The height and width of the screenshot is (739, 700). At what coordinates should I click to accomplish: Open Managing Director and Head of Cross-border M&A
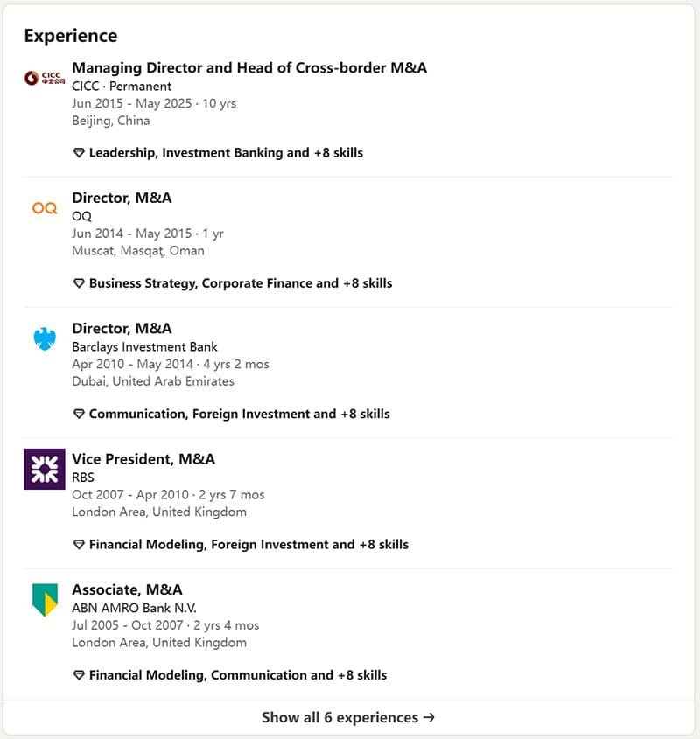click(249, 67)
